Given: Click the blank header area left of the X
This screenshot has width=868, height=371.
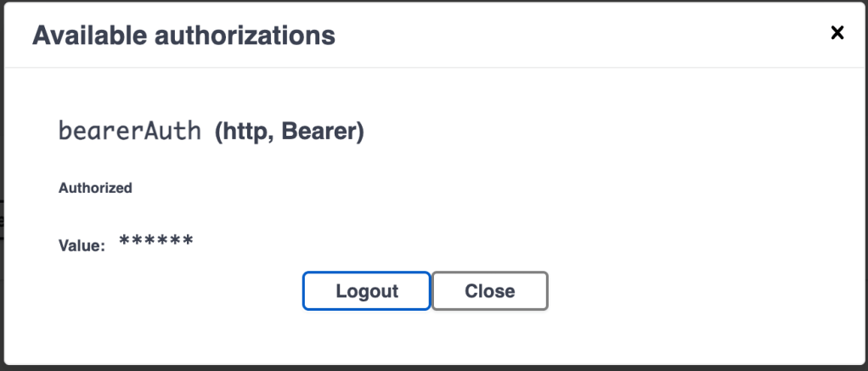Looking at the screenshot, I should pos(595,36).
